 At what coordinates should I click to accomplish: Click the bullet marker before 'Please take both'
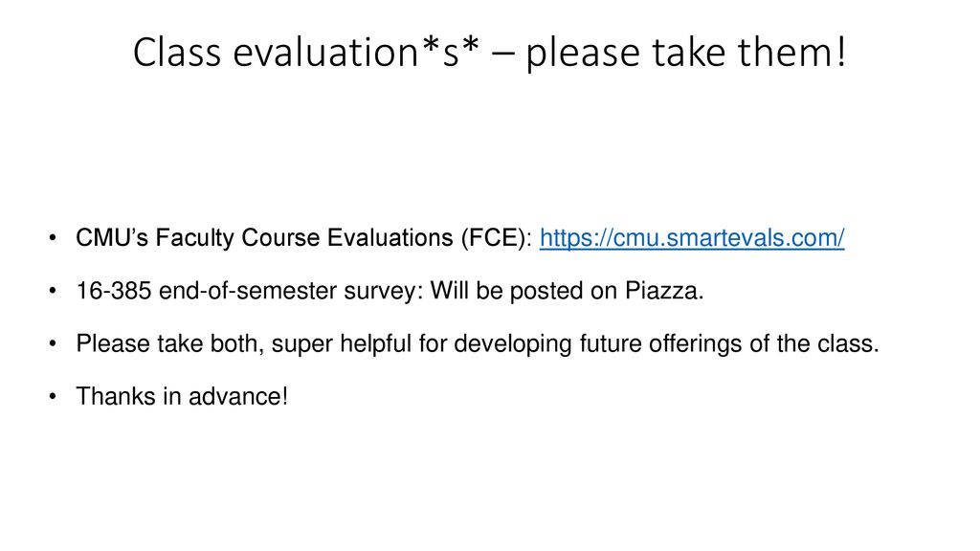(53, 343)
